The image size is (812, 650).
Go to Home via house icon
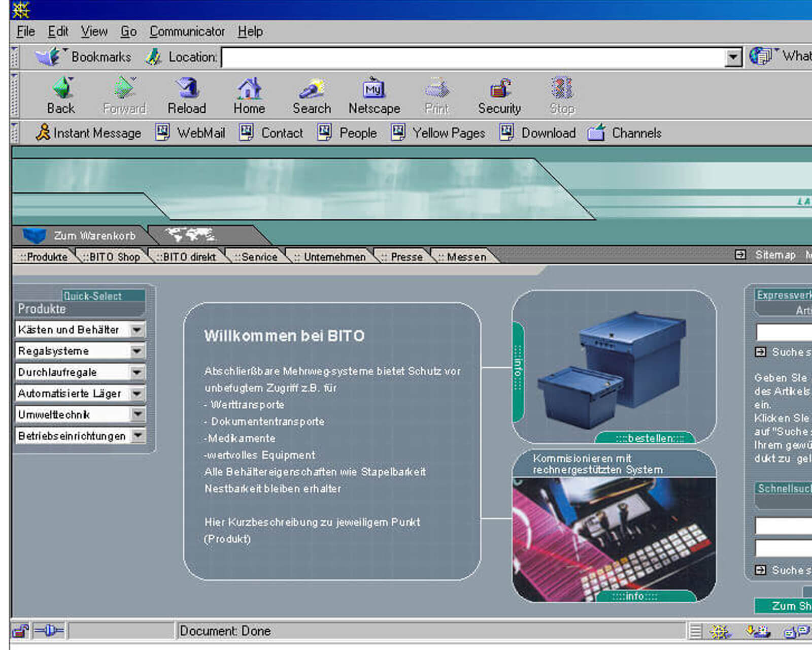(249, 89)
